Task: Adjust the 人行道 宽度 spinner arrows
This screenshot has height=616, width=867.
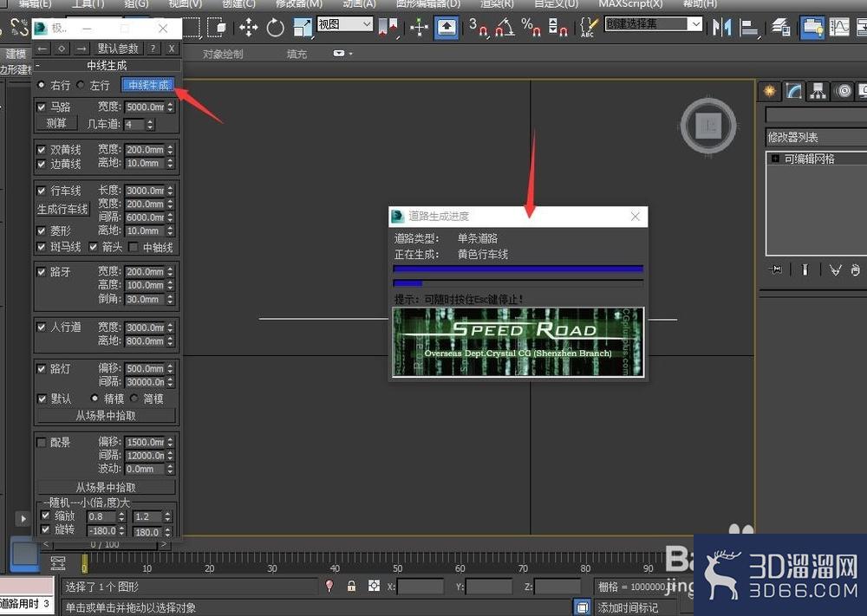Action: click(x=170, y=327)
